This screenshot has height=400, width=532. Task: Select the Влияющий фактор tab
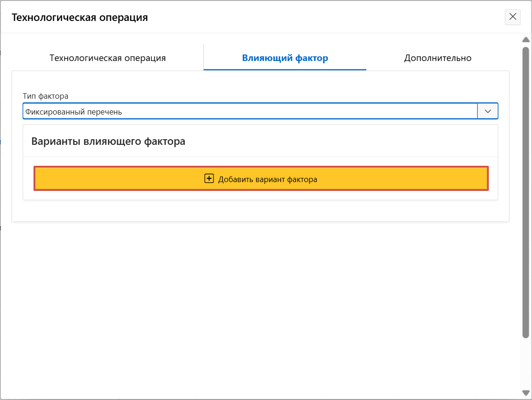coord(285,58)
